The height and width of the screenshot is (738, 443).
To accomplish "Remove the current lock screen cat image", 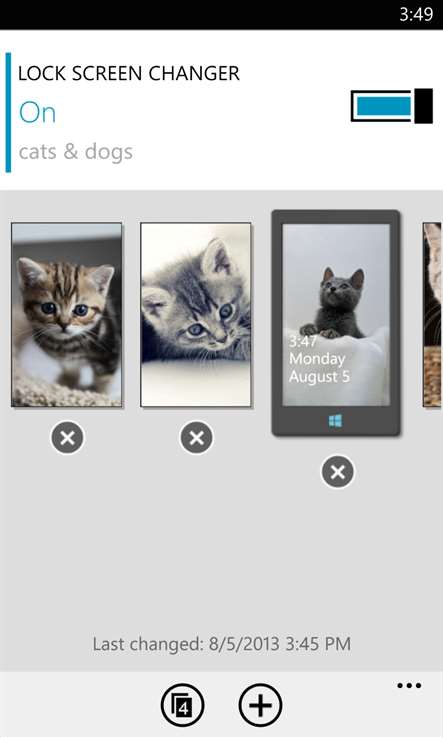I will click(338, 472).
